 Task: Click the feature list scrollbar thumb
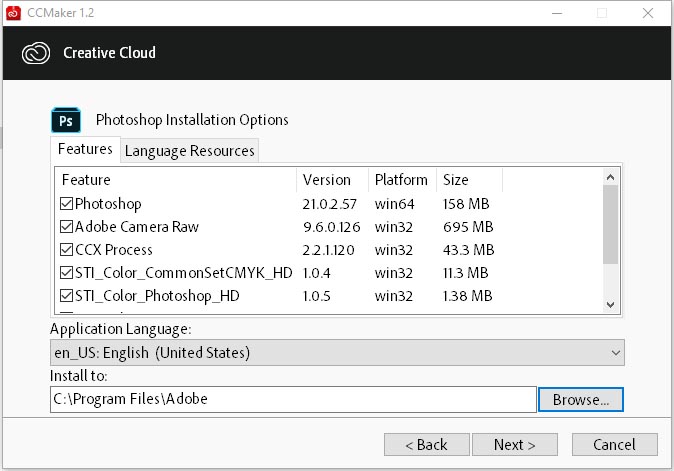point(610,224)
